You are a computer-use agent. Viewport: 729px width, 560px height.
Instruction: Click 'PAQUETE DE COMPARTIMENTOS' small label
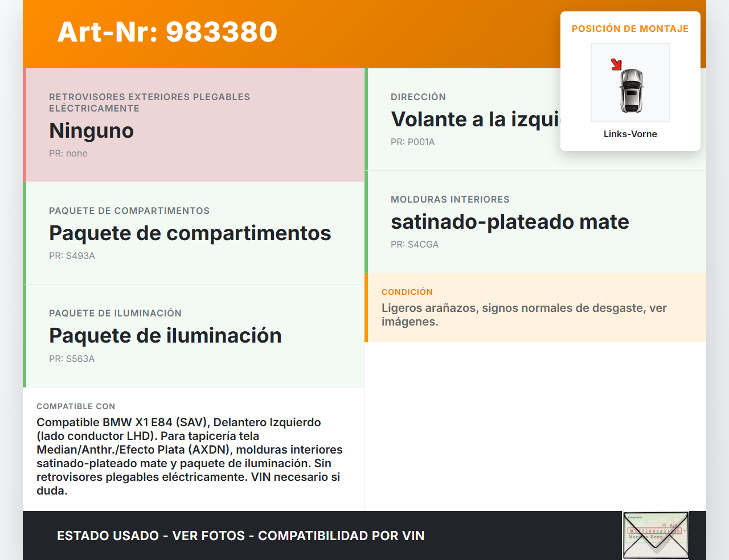pos(129,211)
